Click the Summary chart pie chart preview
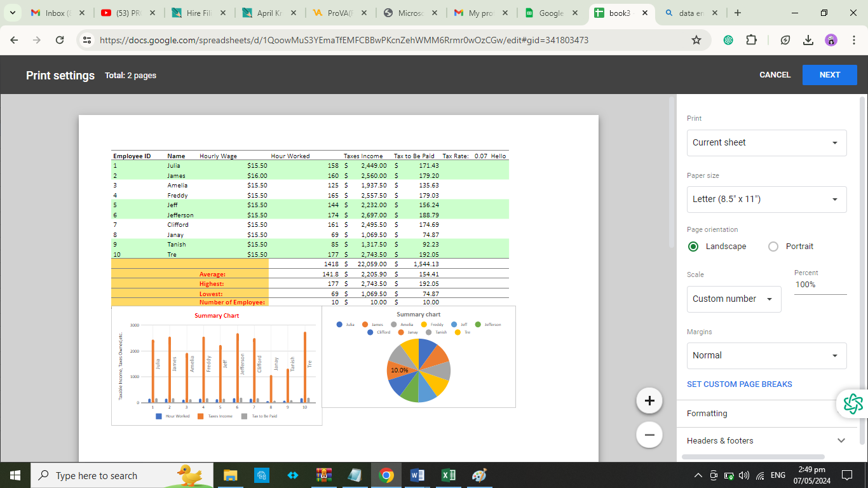 [419, 357]
